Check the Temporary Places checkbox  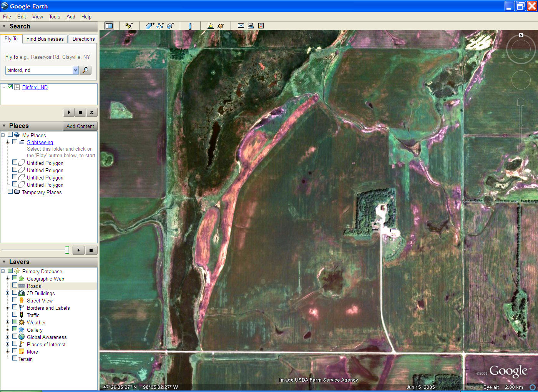10,191
